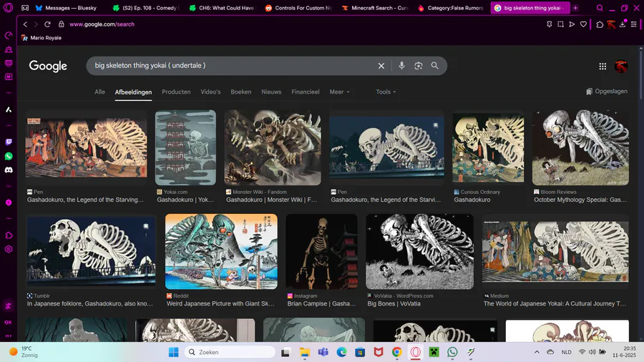
Task: Open the Google account avatar
Action: click(x=621, y=66)
